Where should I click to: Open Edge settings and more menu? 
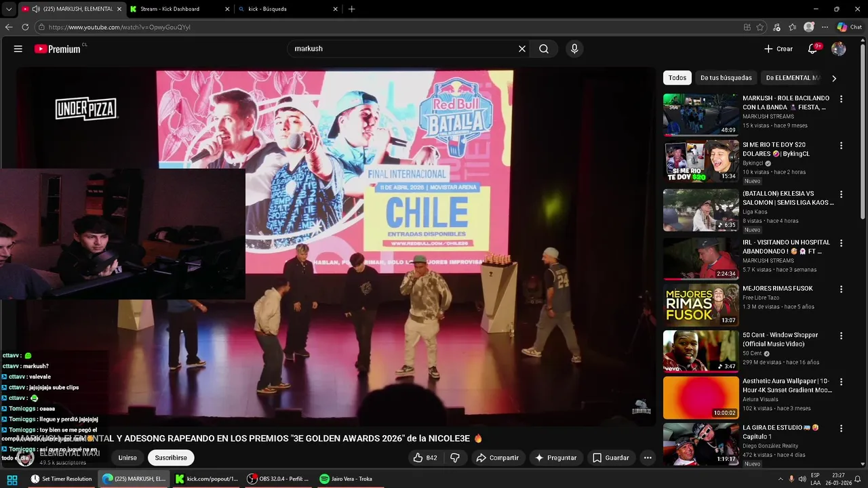(x=825, y=27)
